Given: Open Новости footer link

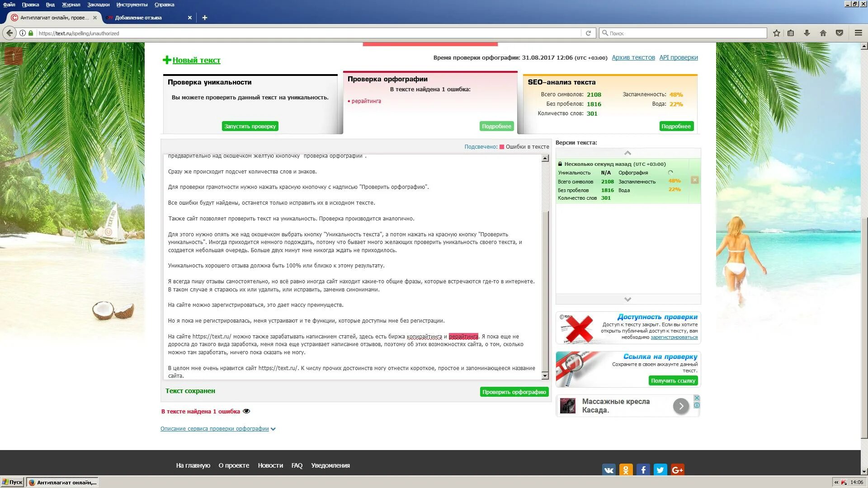Looking at the screenshot, I should 270,465.
